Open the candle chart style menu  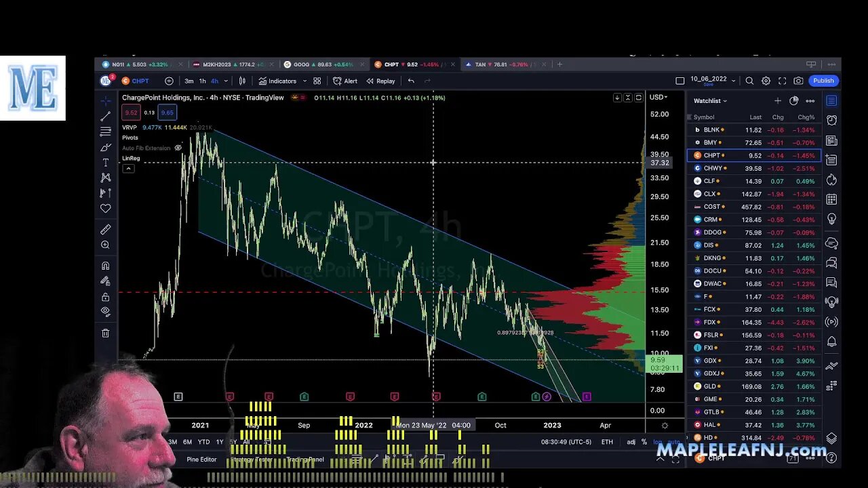tap(242, 81)
